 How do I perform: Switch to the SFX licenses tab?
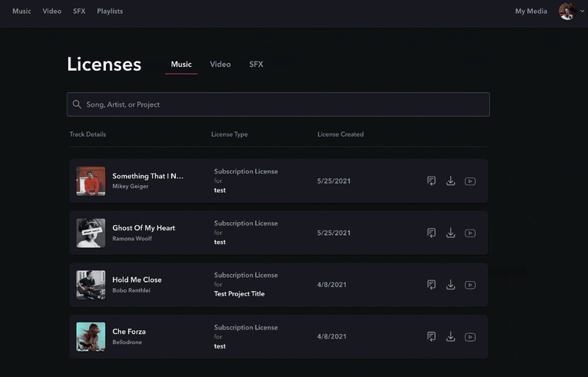(256, 64)
